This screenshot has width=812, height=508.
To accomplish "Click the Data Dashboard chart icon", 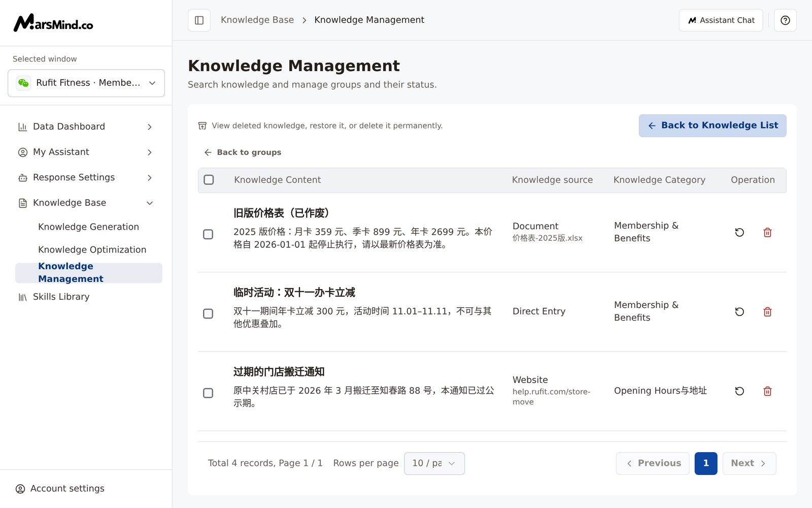I will click(22, 126).
